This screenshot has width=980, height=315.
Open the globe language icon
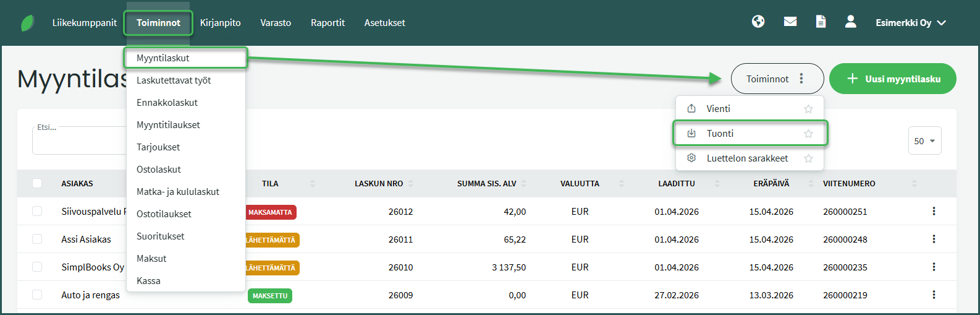pyautogui.click(x=758, y=22)
